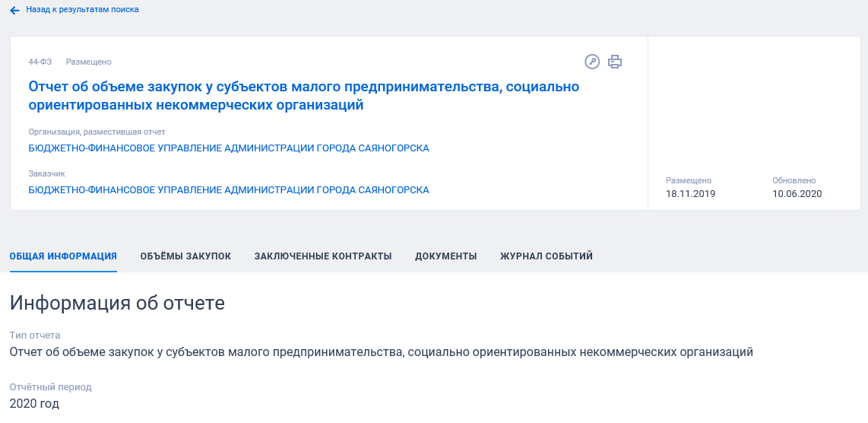
Task: Open the 'Заключенные контракты' tab
Action: click(323, 256)
